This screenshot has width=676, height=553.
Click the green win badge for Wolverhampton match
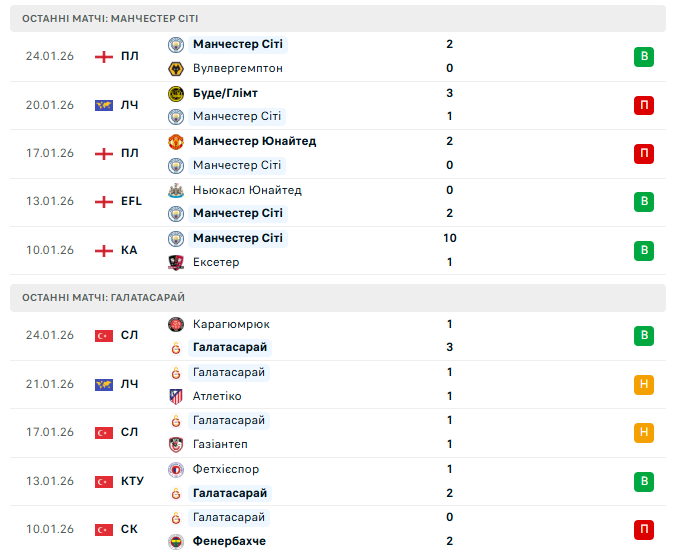click(644, 56)
